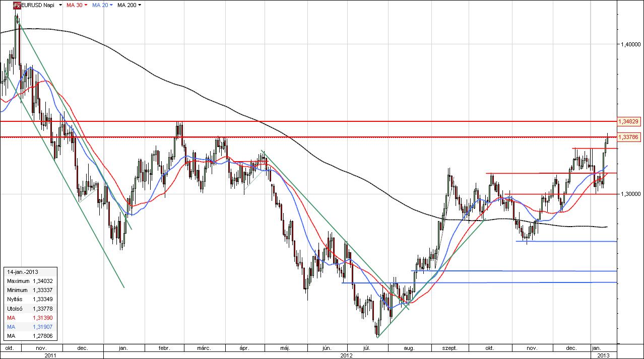Select the 1,33786 price level label
This screenshot has width=644, height=359.
click(x=629, y=136)
